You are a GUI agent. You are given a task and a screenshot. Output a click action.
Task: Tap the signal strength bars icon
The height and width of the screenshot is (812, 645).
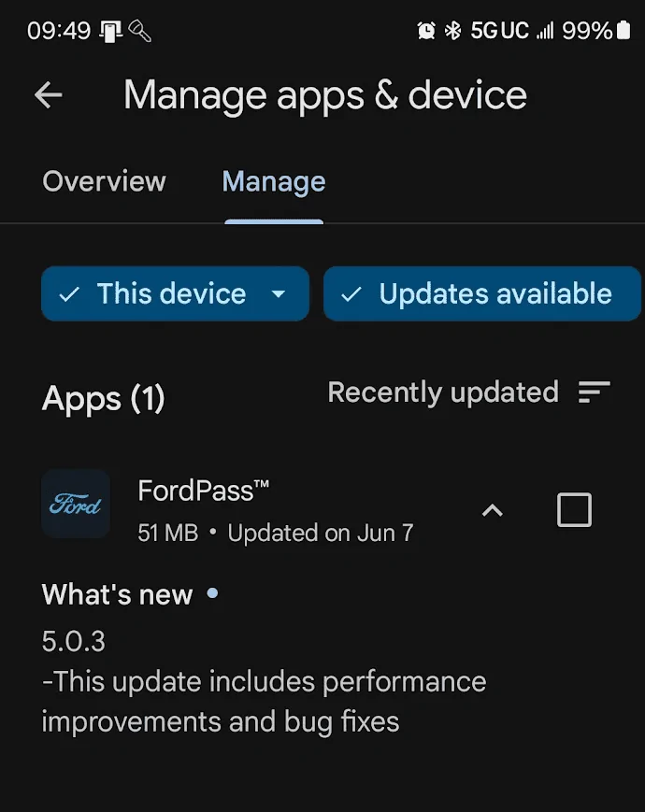[545, 31]
